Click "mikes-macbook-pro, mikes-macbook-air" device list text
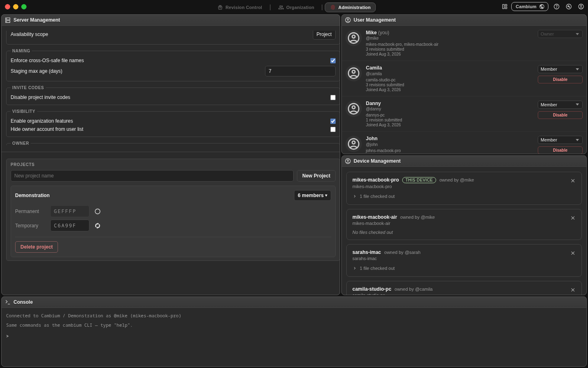The width and height of the screenshot is (588, 368). pyautogui.click(x=402, y=44)
